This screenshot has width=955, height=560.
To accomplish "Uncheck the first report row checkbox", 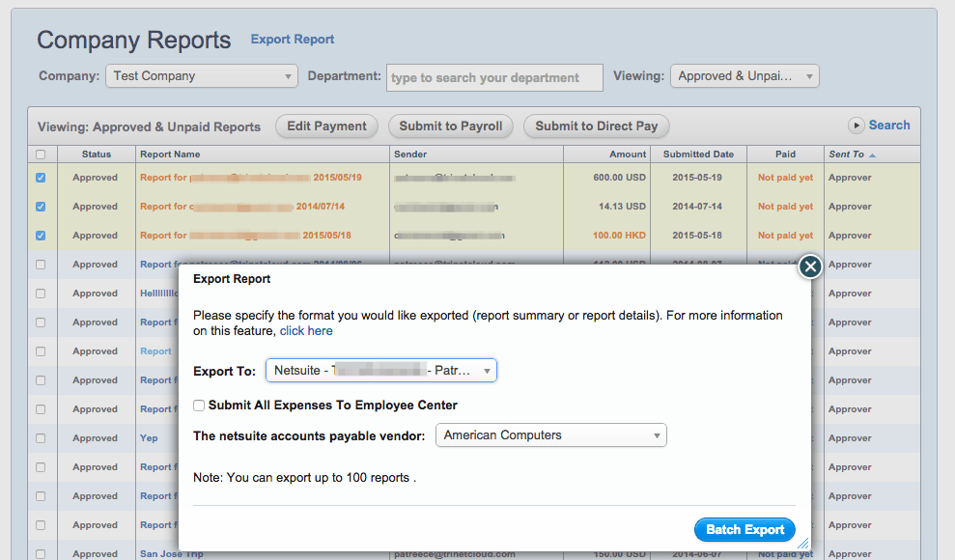I will [x=41, y=177].
